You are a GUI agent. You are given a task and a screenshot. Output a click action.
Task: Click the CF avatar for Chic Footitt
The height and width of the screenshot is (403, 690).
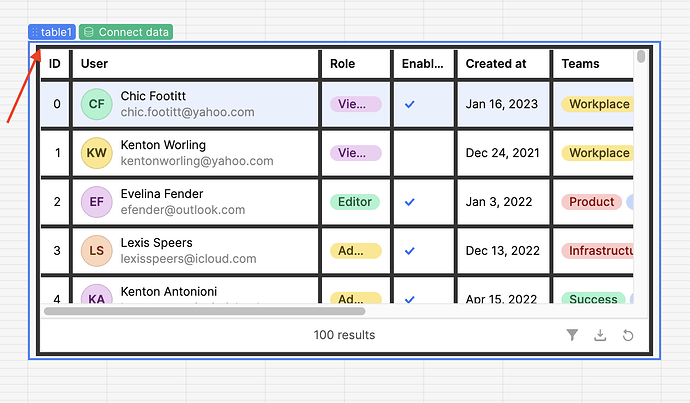pos(97,104)
